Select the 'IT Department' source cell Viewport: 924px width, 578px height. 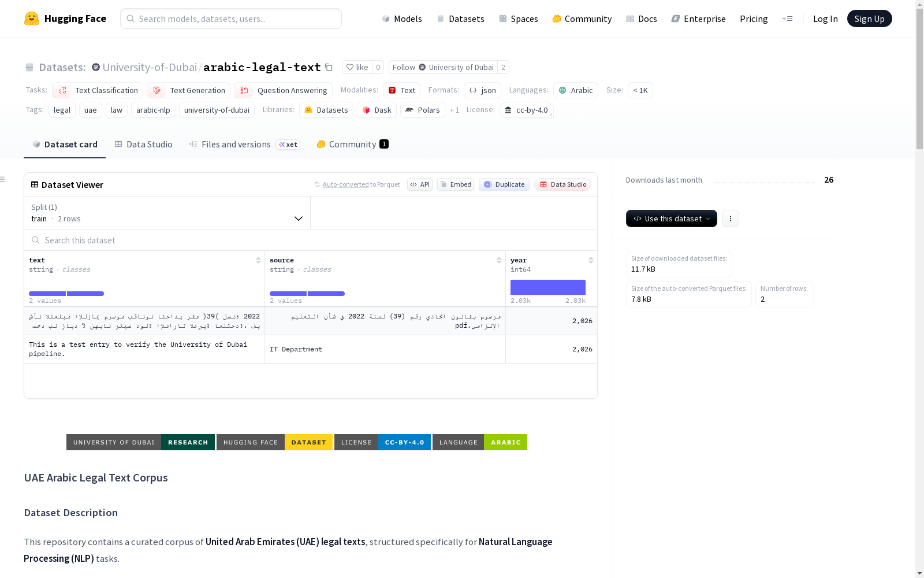385,349
